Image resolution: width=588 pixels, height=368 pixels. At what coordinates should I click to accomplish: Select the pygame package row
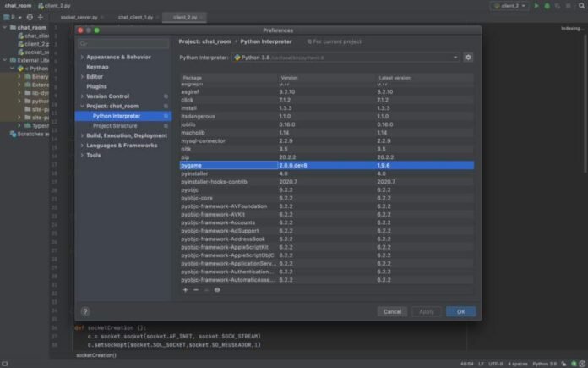coord(327,165)
